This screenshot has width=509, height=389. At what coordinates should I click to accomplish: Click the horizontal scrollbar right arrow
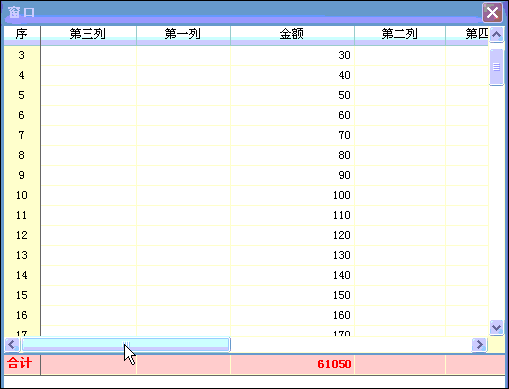coord(479,344)
